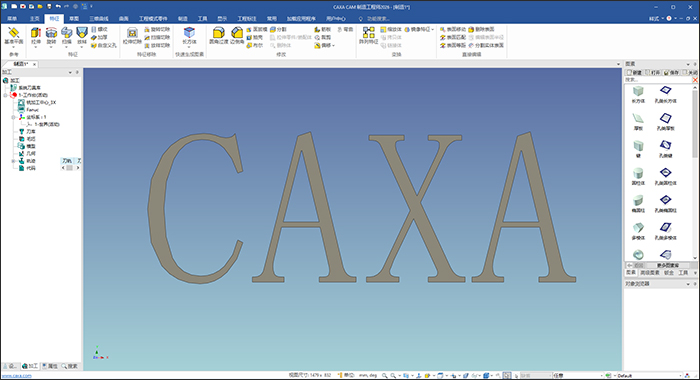The height and width of the screenshot is (380, 700).
Task: Click the 表面匹配 match face tool
Action: 453,38
